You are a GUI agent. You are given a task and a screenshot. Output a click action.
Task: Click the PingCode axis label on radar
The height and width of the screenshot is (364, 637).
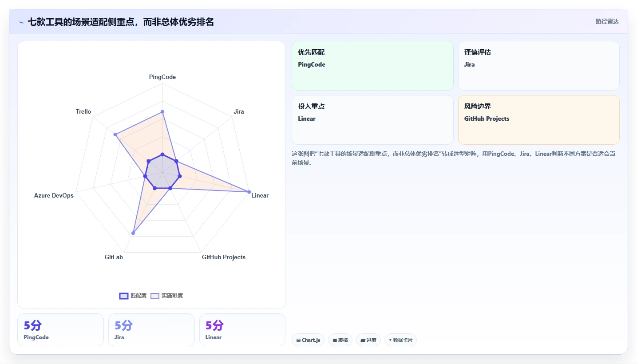(162, 77)
